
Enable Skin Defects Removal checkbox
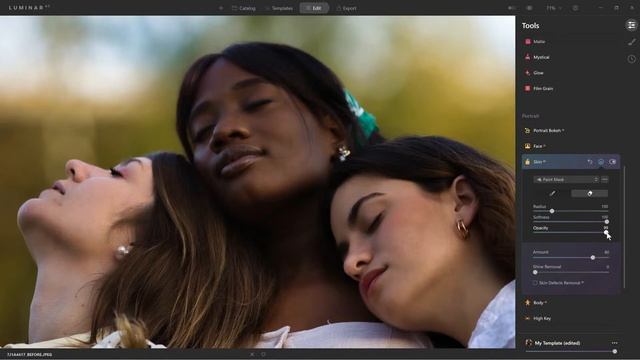point(535,283)
